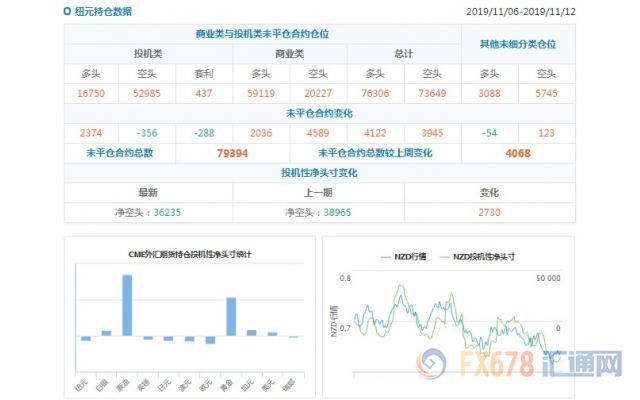Click the open interest total 79394
Image resolution: width=640 pixels, height=400 pixels.
click(x=232, y=153)
